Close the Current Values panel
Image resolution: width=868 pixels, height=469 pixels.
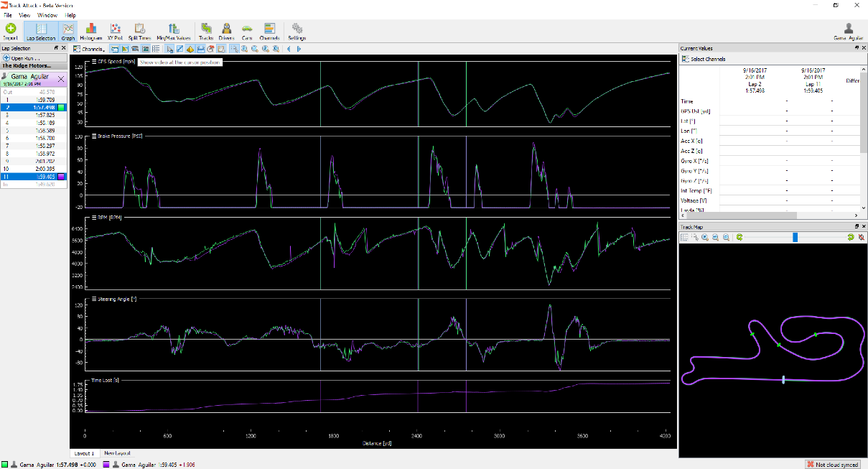tap(864, 47)
